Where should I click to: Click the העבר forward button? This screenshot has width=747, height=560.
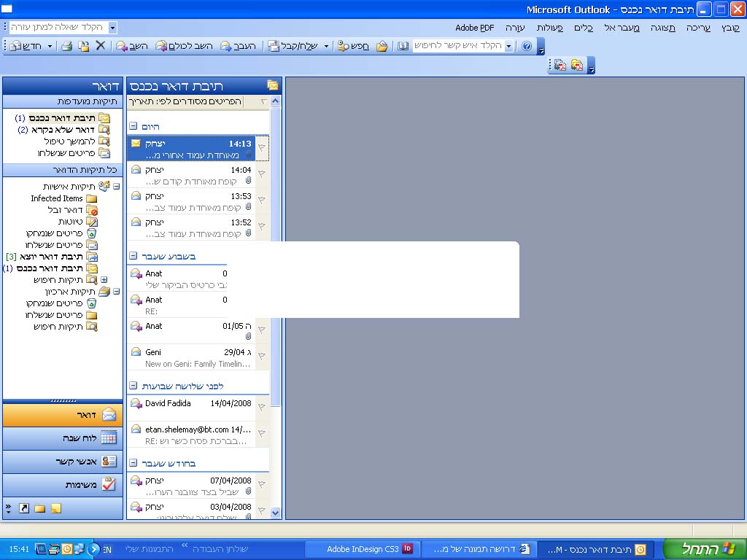(x=238, y=46)
